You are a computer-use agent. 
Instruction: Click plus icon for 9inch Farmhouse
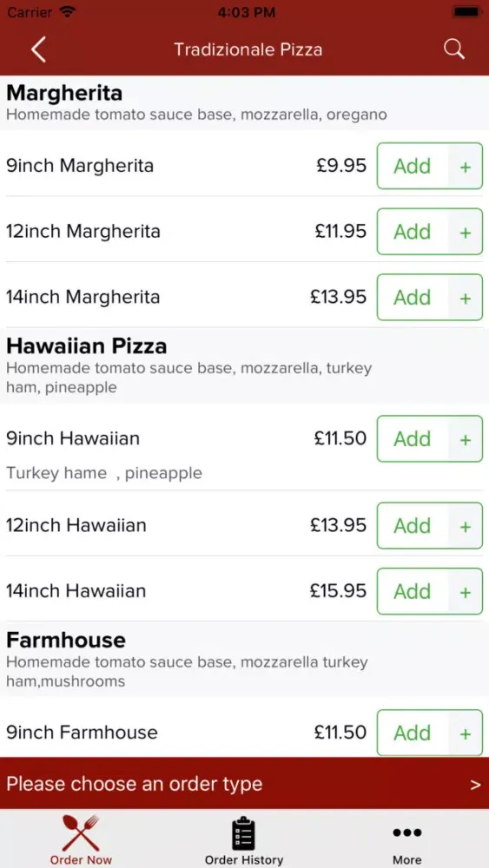pyautogui.click(x=466, y=733)
